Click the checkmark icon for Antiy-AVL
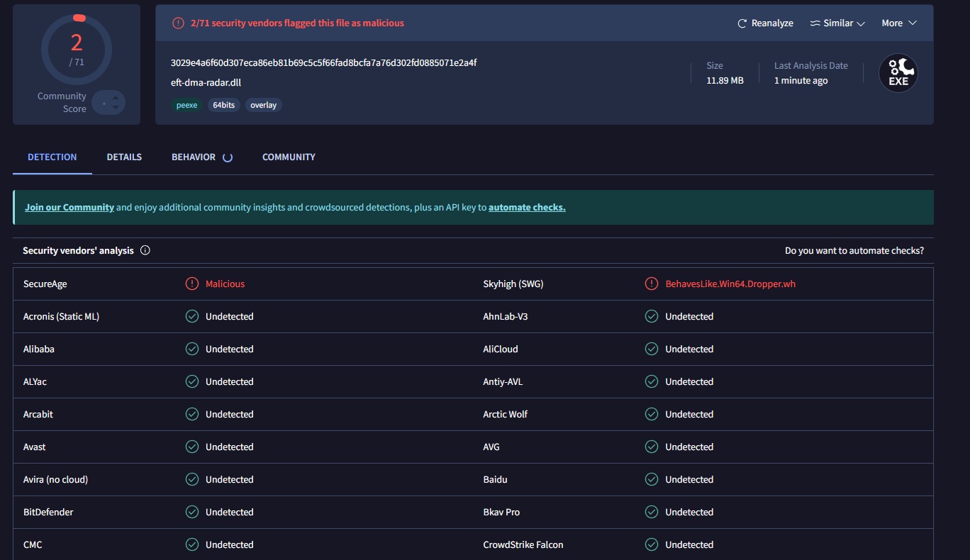Screen dimensions: 970x560 point(652,381)
